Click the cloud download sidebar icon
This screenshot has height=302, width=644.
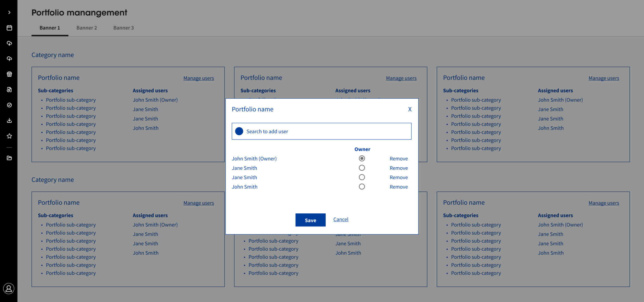pos(9,43)
